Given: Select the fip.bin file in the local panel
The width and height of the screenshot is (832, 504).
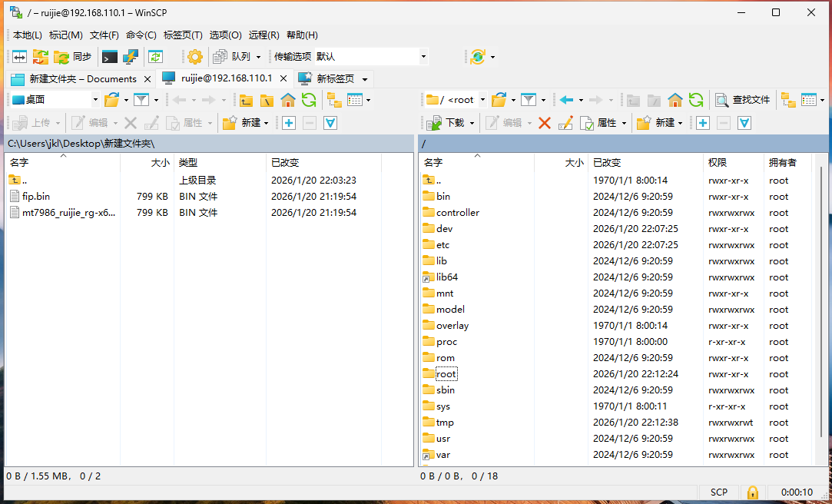Looking at the screenshot, I should (37, 196).
